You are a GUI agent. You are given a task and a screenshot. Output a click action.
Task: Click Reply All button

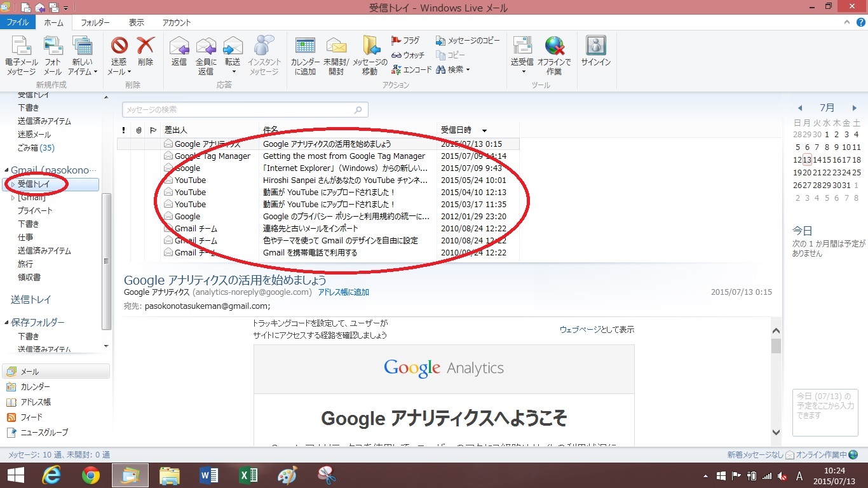pos(206,56)
